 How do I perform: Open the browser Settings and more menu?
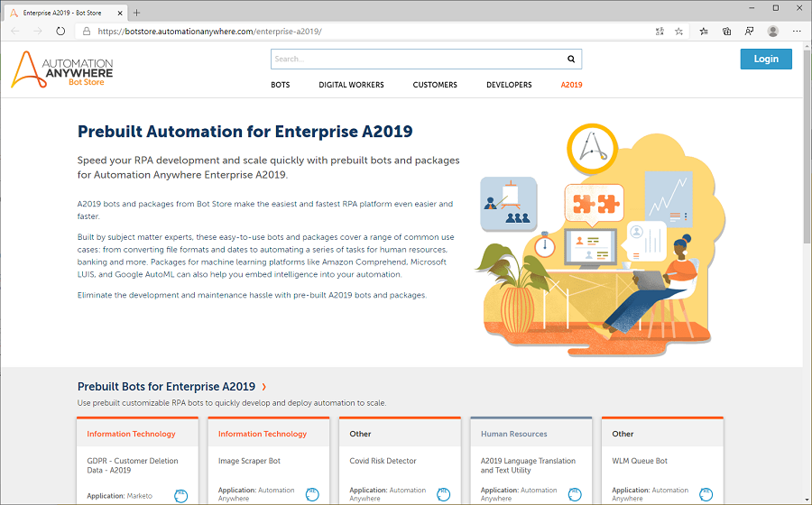coord(797,31)
